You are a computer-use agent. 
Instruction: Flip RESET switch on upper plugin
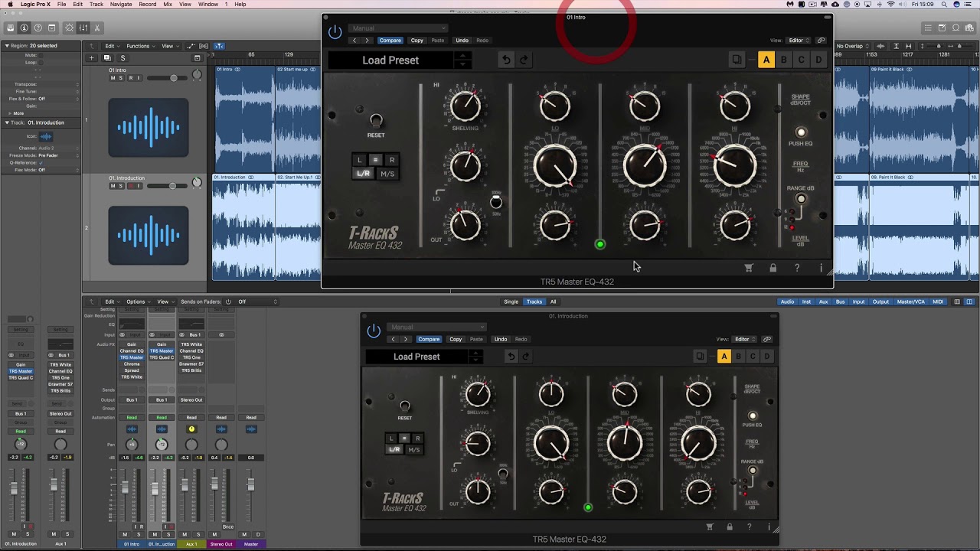coord(375,121)
